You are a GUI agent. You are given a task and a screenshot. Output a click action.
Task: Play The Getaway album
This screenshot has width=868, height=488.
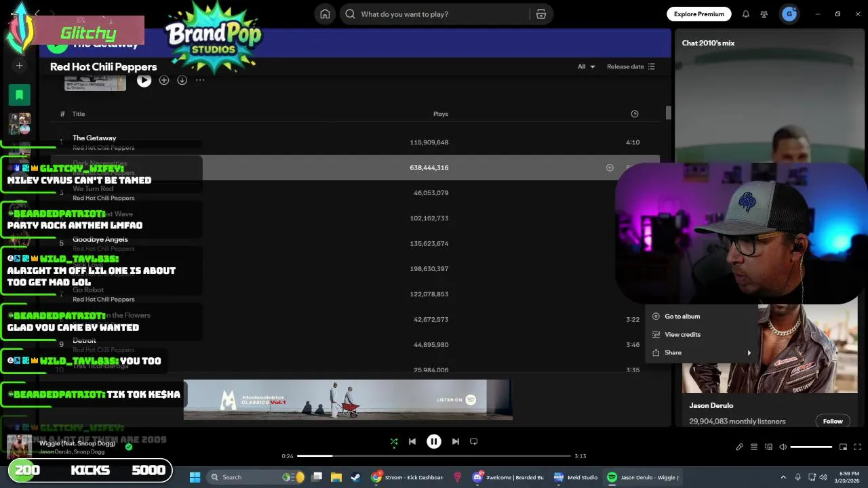point(144,80)
